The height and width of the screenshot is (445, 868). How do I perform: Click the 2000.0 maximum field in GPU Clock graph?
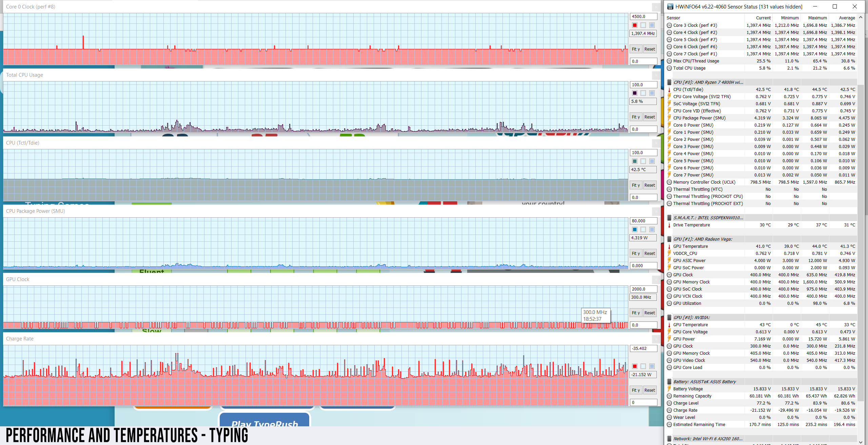pyautogui.click(x=644, y=289)
